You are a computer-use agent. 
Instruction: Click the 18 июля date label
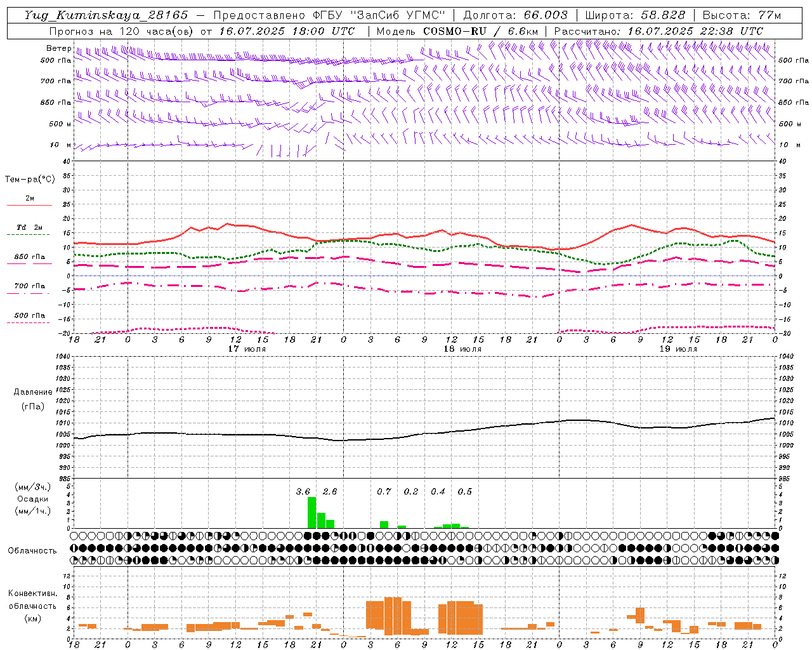(x=462, y=348)
